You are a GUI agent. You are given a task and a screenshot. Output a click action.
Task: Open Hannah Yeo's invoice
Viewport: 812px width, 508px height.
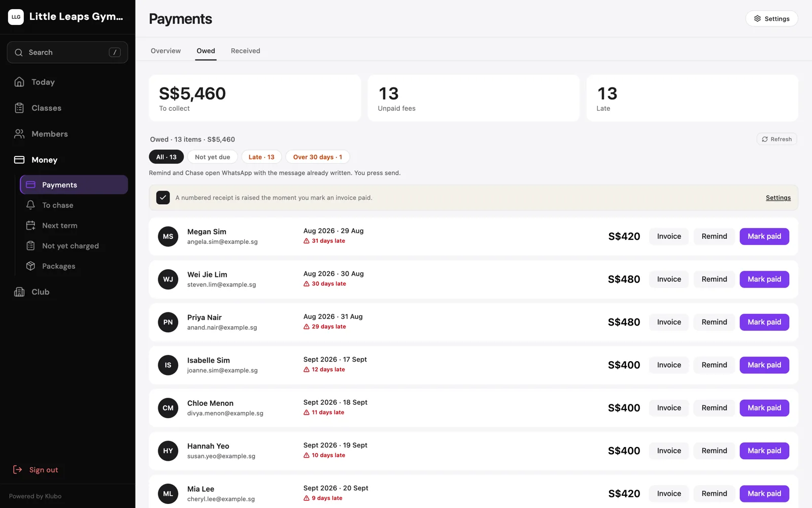(x=669, y=451)
